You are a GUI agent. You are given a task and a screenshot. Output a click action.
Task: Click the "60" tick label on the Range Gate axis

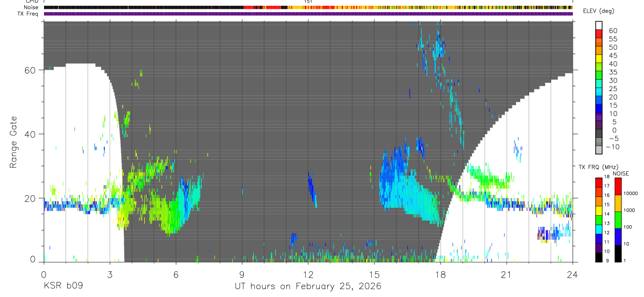(30, 70)
